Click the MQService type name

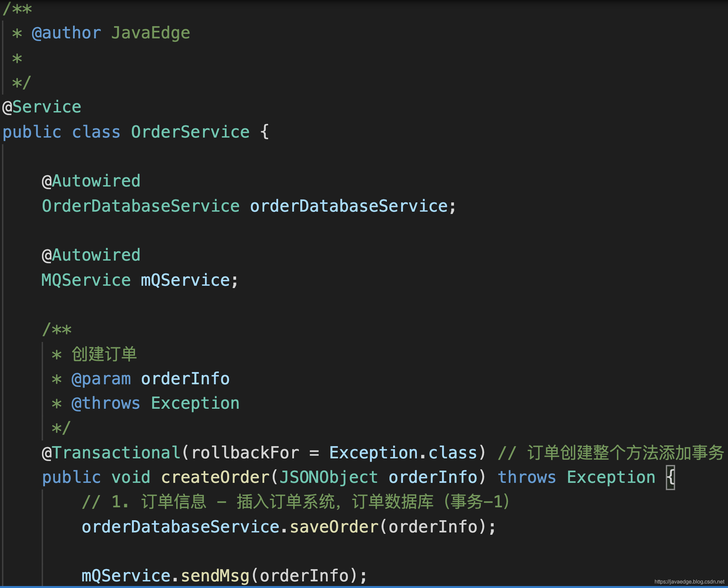pyautogui.click(x=86, y=280)
